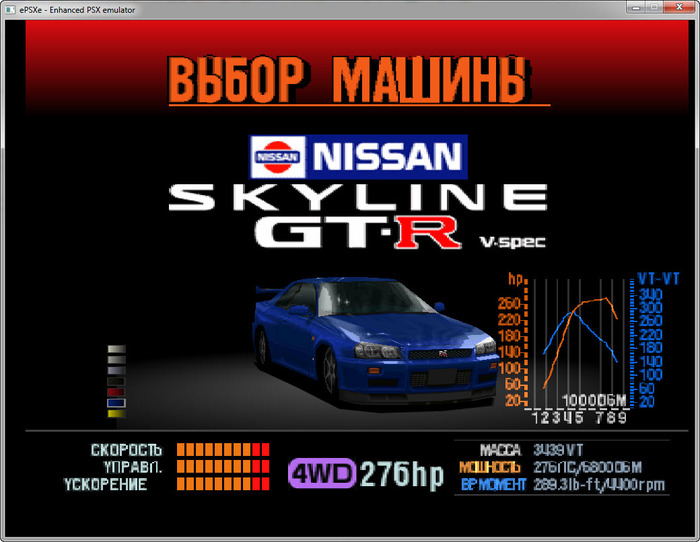This screenshot has height=542, width=700.
Task: Click the orange МОЩНОСТЬ power spec row
Action: coord(560,467)
